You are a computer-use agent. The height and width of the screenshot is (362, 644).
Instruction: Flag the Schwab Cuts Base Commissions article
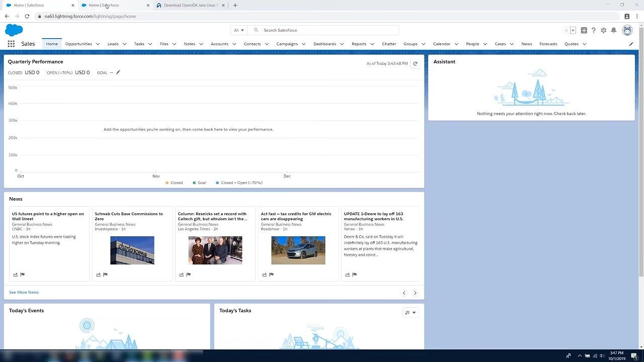pos(105,275)
